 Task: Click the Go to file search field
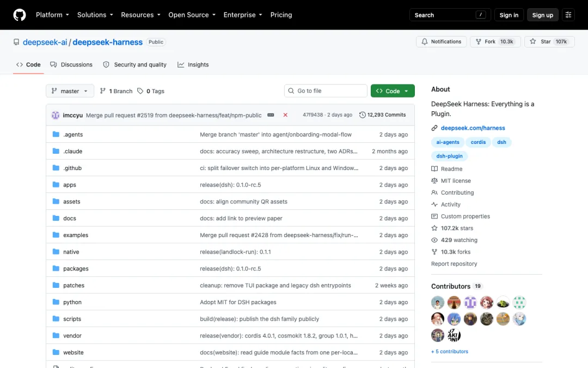coord(326,91)
